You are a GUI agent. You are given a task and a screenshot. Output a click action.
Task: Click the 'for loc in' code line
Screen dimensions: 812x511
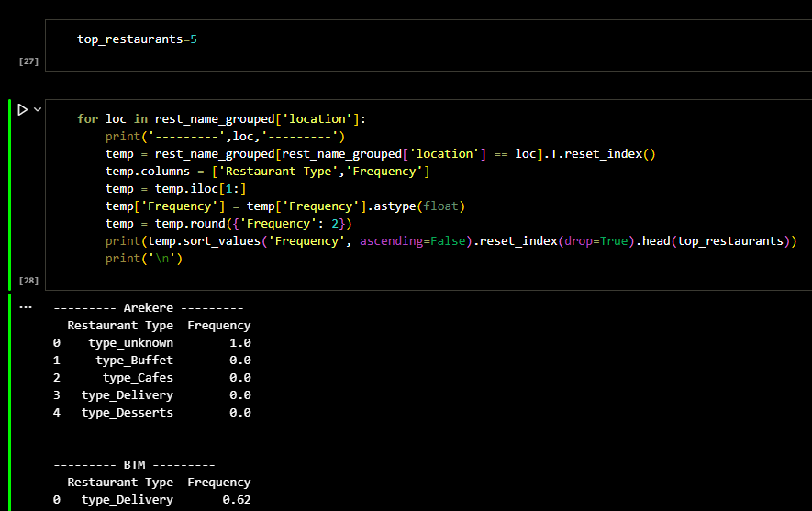(x=220, y=119)
